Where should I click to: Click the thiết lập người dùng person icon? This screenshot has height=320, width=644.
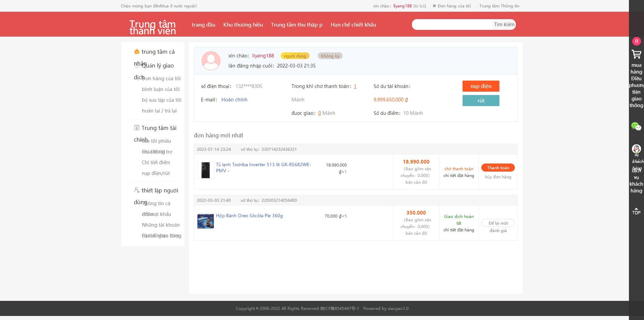[137, 190]
